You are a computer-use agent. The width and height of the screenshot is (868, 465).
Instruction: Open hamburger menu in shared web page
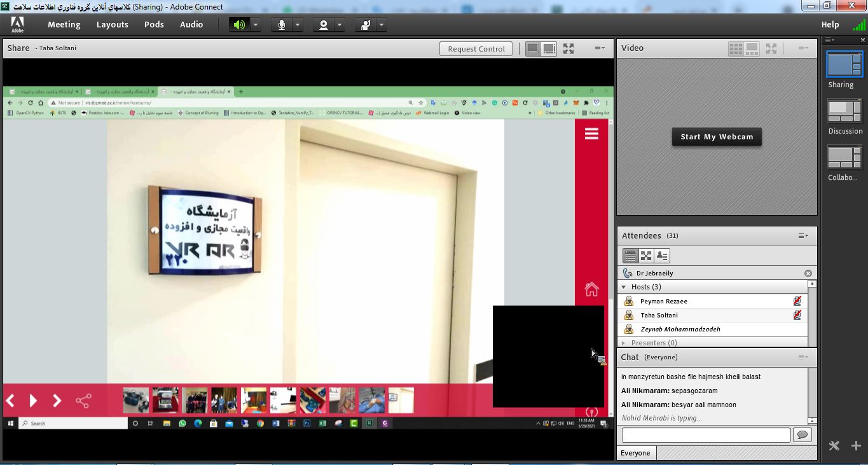591,134
